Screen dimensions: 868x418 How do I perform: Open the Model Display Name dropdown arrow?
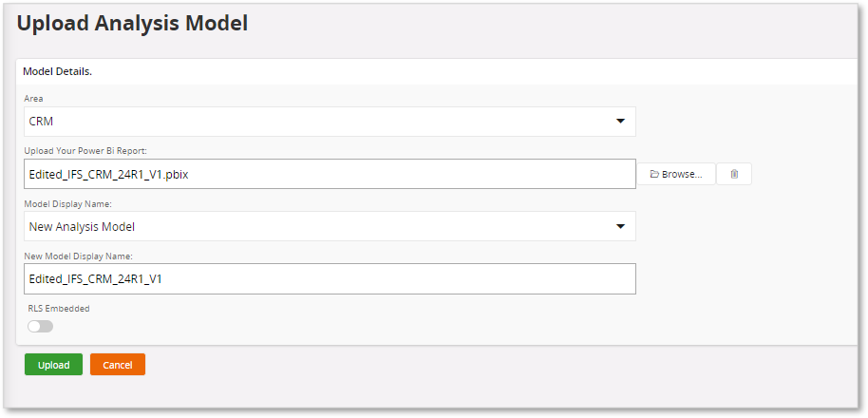click(x=620, y=226)
